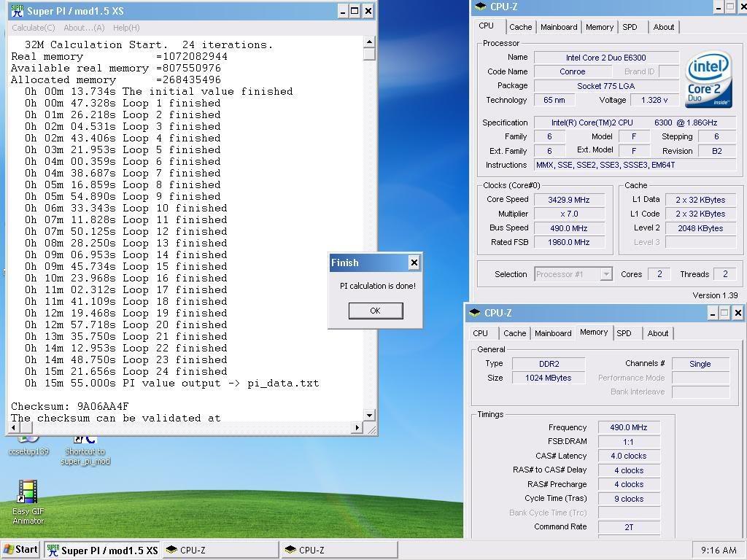Click the Instructions value MMX, SSE, SSE2 list
This screenshot has height=560, width=747.
tap(635, 165)
